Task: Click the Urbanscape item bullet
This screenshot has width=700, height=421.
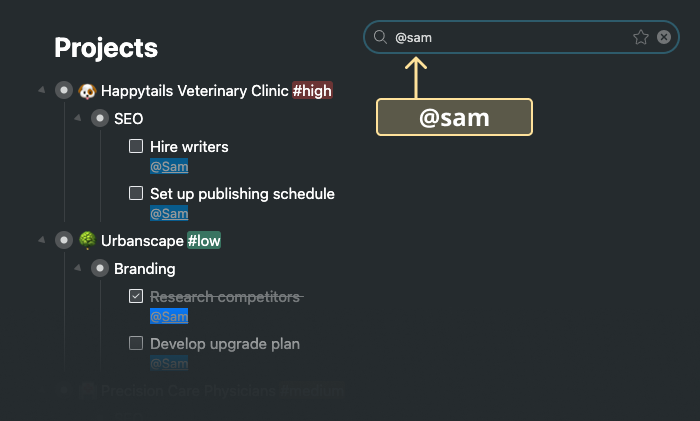Action: [x=64, y=240]
